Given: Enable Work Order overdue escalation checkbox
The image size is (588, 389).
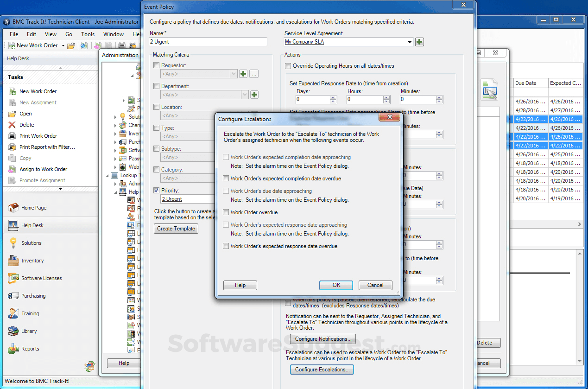Looking at the screenshot, I should 226,212.
